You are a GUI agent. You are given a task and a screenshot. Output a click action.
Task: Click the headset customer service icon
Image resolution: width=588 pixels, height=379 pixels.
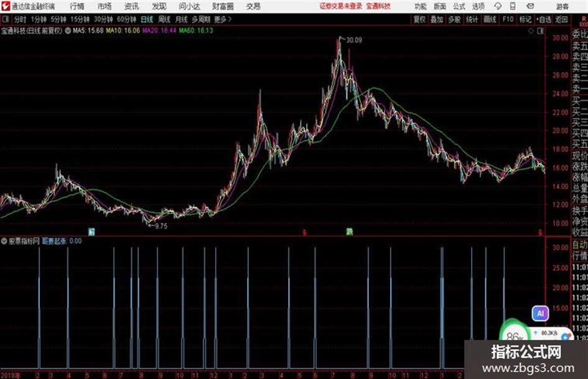pyautogui.click(x=498, y=6)
